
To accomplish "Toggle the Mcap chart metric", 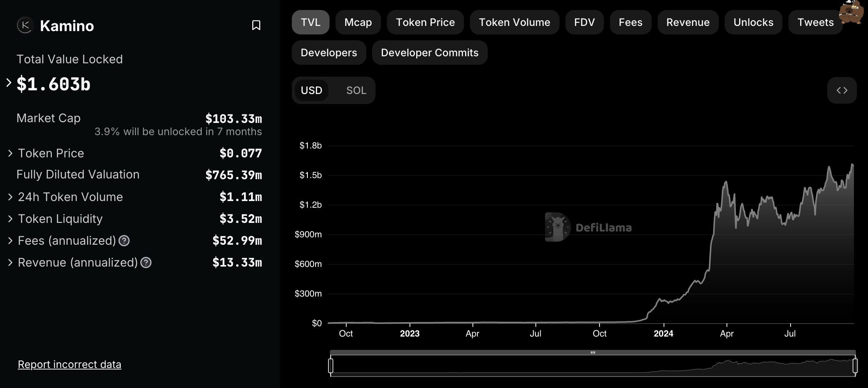I will pos(358,23).
